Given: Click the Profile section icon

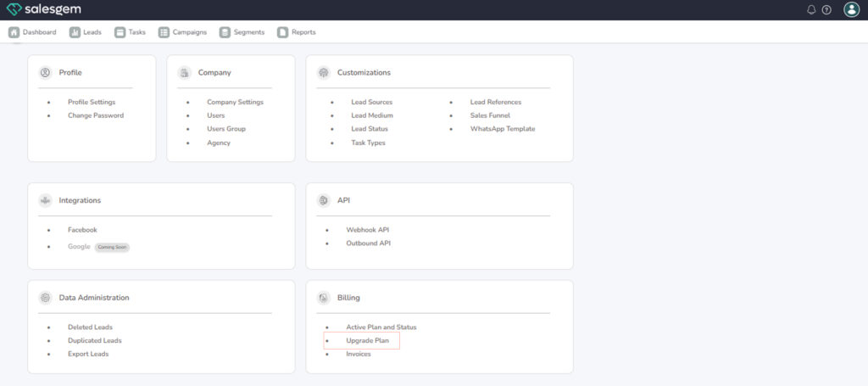Looking at the screenshot, I should coord(45,73).
